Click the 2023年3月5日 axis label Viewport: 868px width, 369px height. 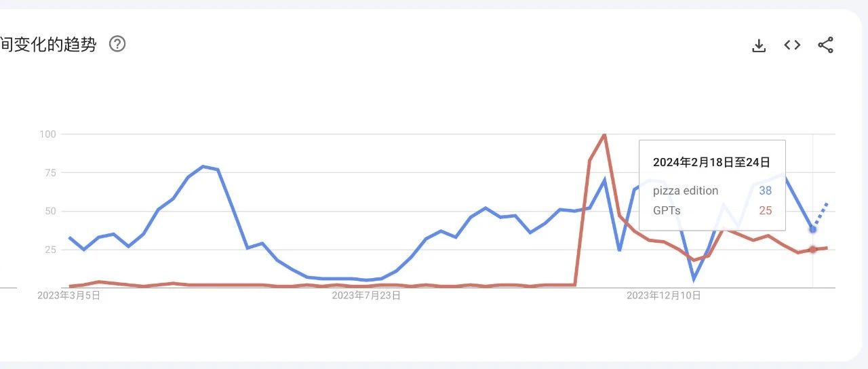(68, 296)
